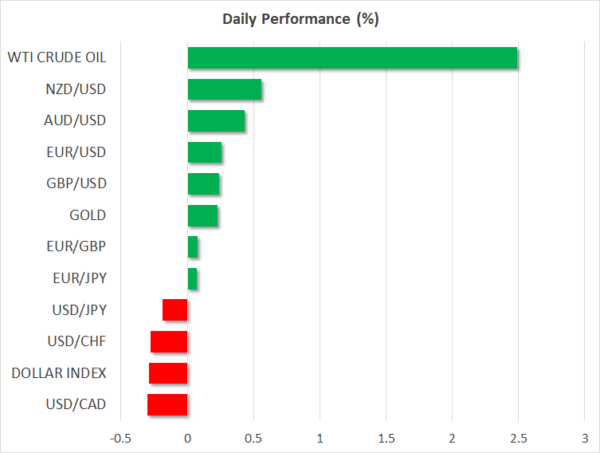Select the AUD/USD bar

point(216,121)
